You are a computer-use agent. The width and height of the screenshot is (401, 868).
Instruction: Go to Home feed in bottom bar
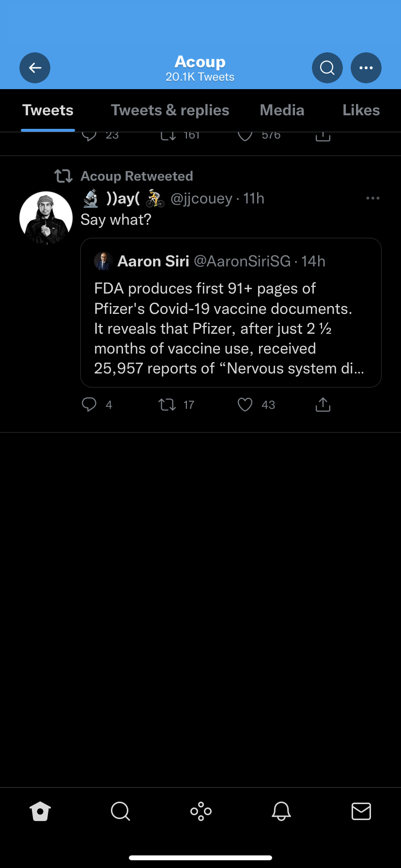[40, 811]
